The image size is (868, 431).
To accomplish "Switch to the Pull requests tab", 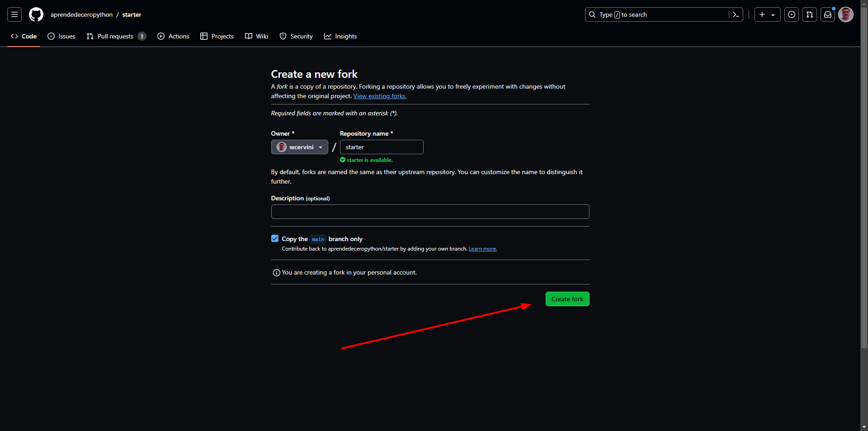I will (116, 36).
